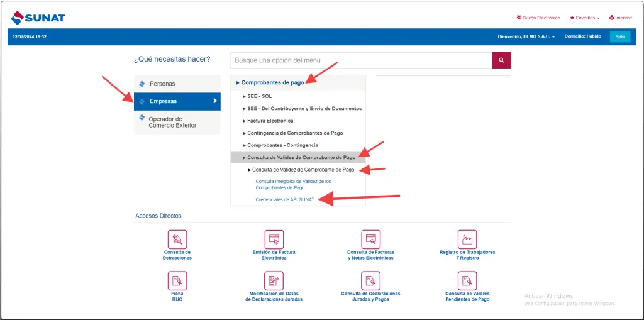Viewport: 644px width, 320px height.
Task: Click the Operador de Comercio Exterior icon
Action: 142,118
